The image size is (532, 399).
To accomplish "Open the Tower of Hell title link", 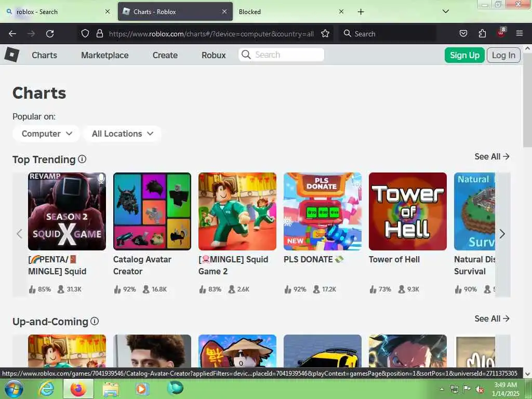I will [x=394, y=260].
